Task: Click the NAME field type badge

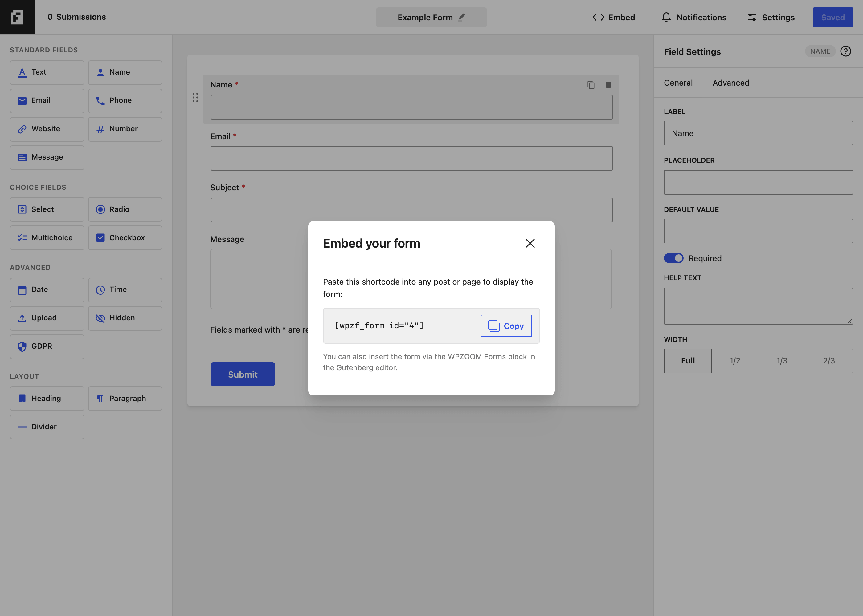Action: point(820,51)
